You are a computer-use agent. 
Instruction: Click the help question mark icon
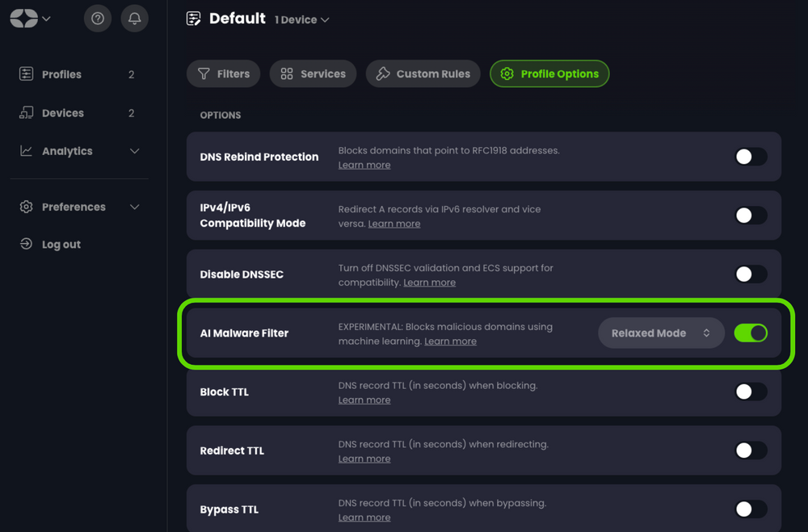tap(97, 18)
